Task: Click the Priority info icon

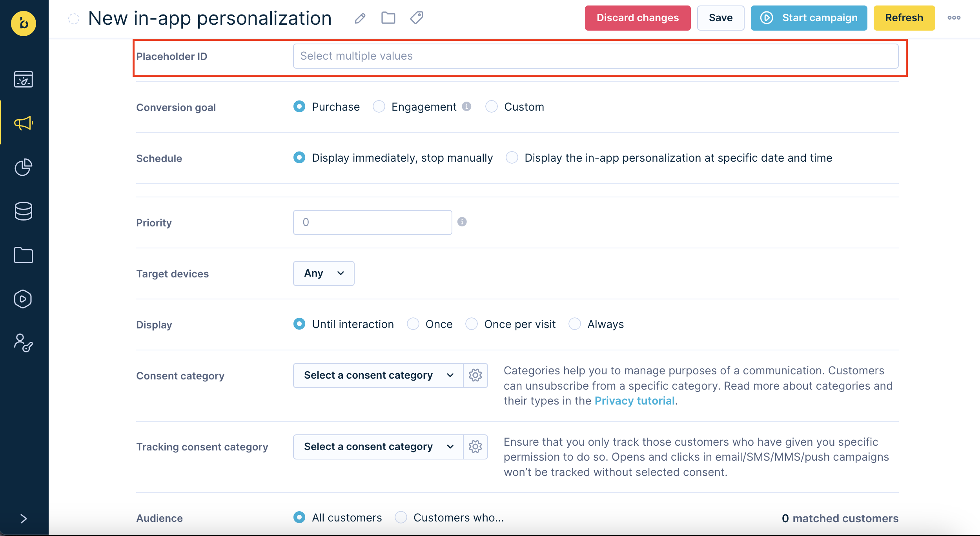Action: coord(462,222)
